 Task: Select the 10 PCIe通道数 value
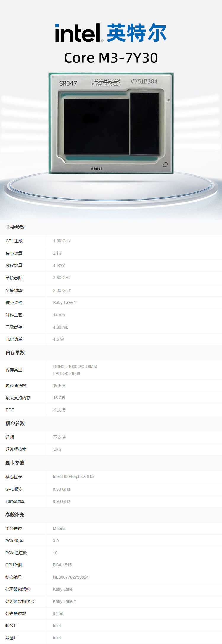tap(55, 553)
